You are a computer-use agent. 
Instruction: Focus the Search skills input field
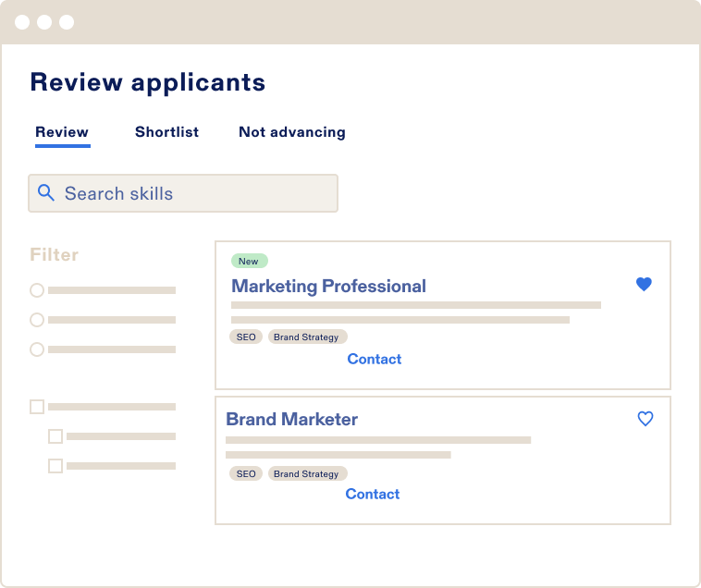click(194, 194)
